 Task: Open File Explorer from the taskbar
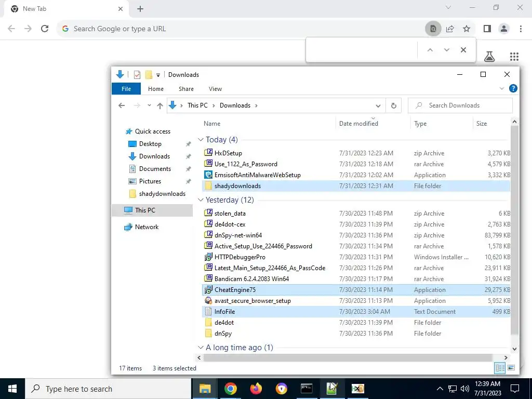pos(205,389)
